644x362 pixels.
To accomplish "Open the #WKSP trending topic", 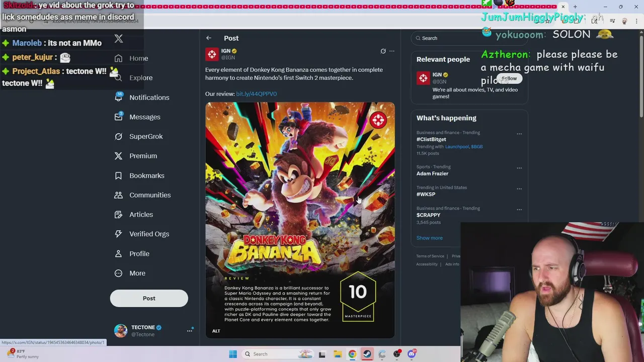I will pos(426,194).
